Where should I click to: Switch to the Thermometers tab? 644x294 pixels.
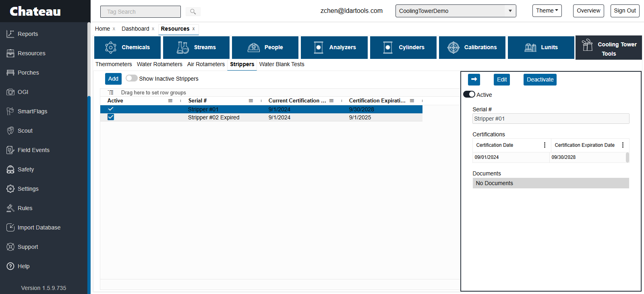(x=114, y=64)
